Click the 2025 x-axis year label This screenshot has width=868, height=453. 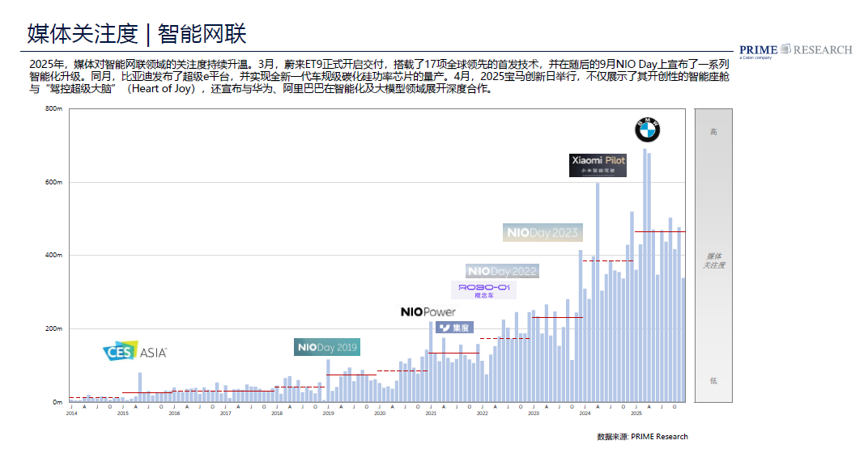(636, 413)
